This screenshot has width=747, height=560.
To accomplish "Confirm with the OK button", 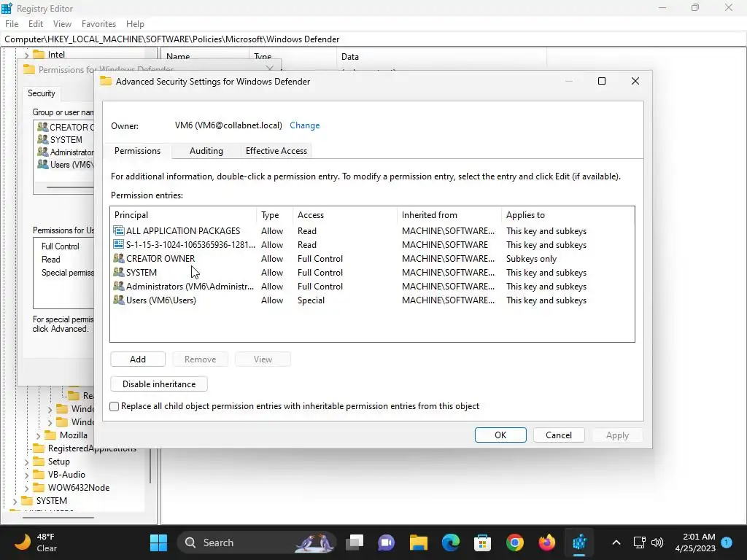I will (x=500, y=435).
